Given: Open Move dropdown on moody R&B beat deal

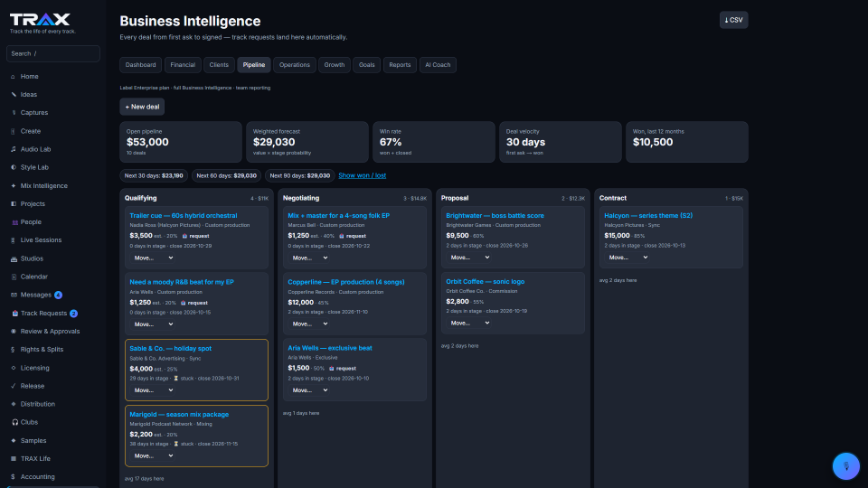Looking at the screenshot, I should pyautogui.click(x=154, y=324).
